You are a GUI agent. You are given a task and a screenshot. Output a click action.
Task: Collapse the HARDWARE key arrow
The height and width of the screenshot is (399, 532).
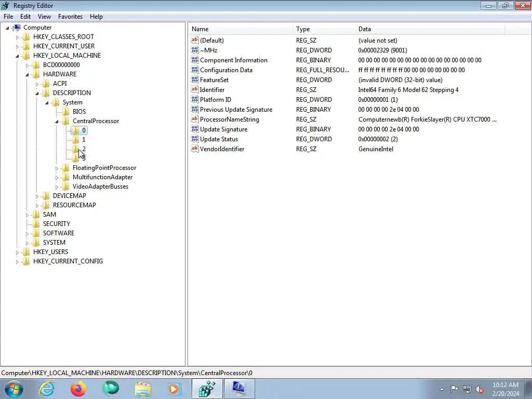point(27,74)
